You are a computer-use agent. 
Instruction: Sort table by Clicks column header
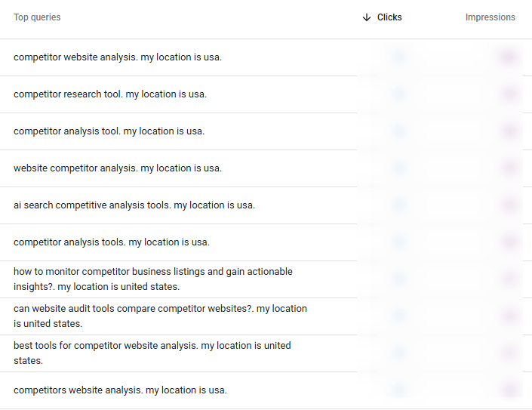389,17
